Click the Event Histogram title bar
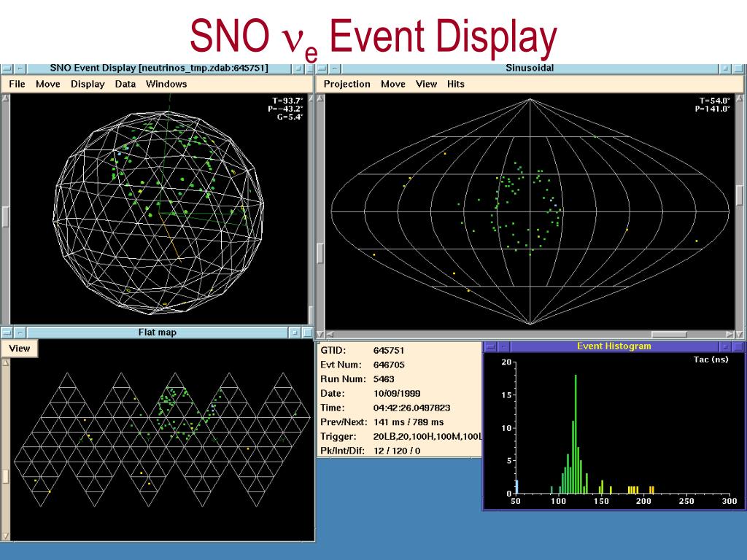This screenshot has width=747, height=560. point(614,346)
